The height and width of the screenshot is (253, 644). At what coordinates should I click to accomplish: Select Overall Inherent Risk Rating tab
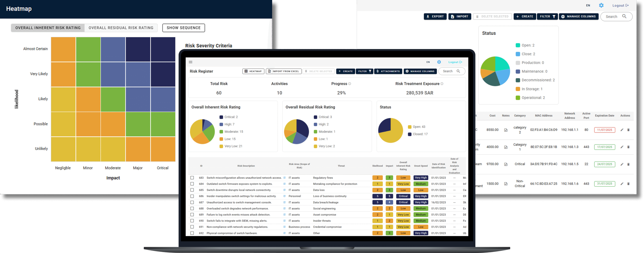click(48, 28)
